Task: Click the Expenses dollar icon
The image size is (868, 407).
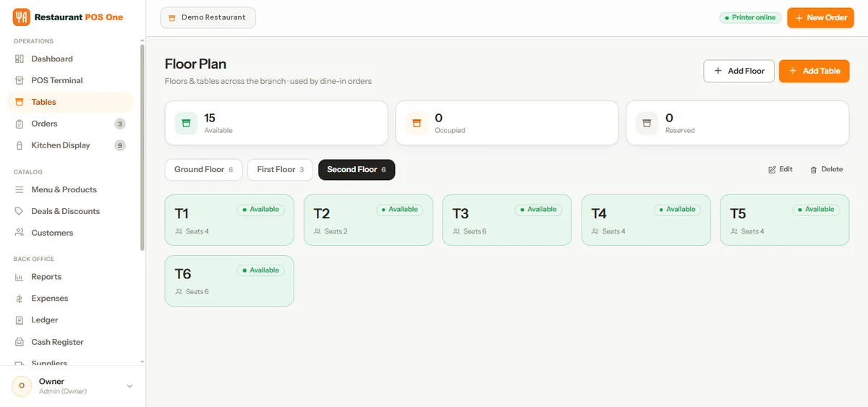Action: click(x=20, y=299)
